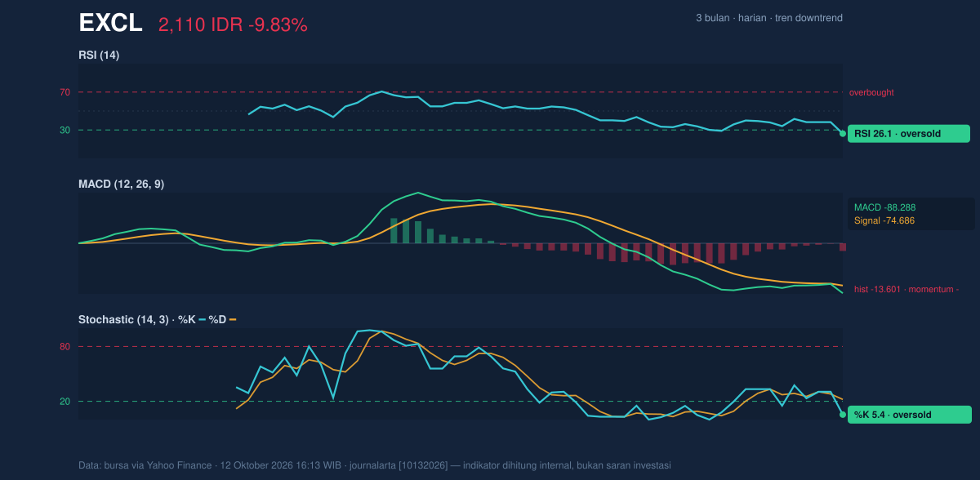
Task: Click the data source footer text
Action: pyautogui.click(x=375, y=465)
